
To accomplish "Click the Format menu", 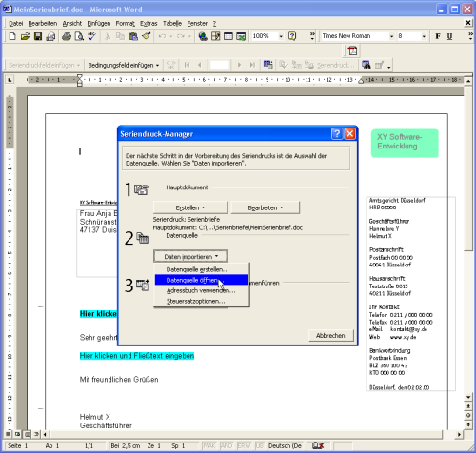I will [125, 24].
